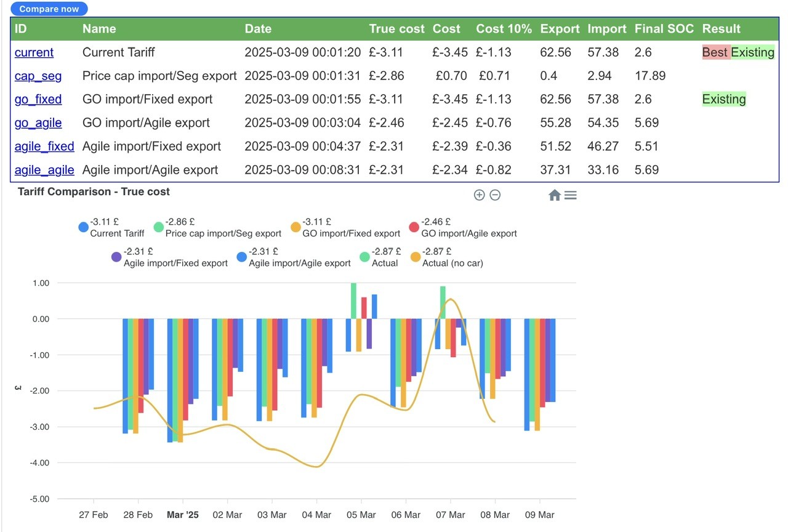The width and height of the screenshot is (788, 532).
Task: Click the table Name cell in the go_agile row
Action: (147, 123)
